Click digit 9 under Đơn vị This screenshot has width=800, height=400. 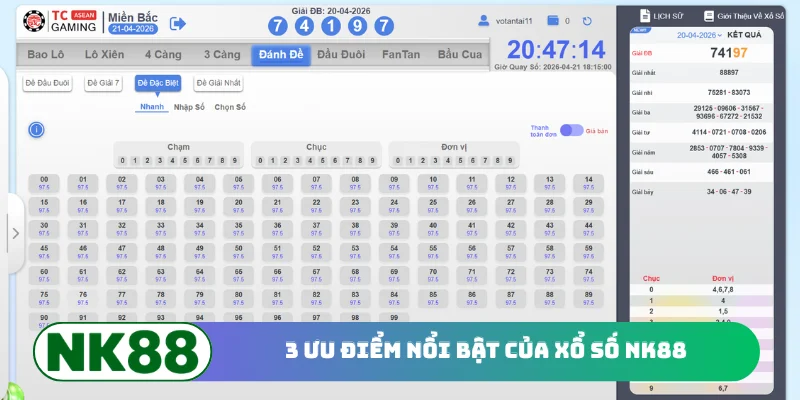pyautogui.click(x=510, y=161)
